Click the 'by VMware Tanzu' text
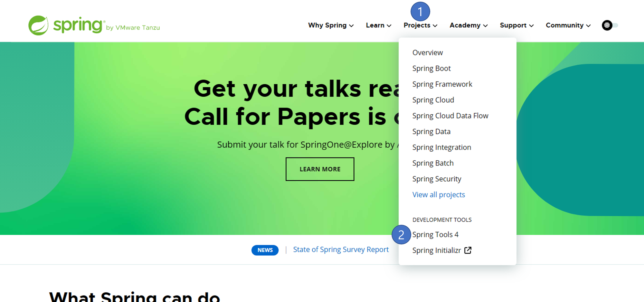644x302 pixels. pos(133,28)
